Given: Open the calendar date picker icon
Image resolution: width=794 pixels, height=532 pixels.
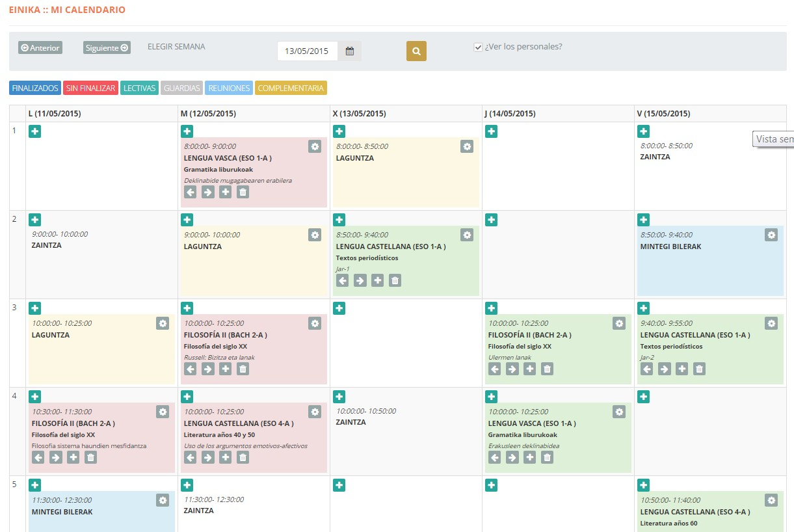Looking at the screenshot, I should coord(349,51).
